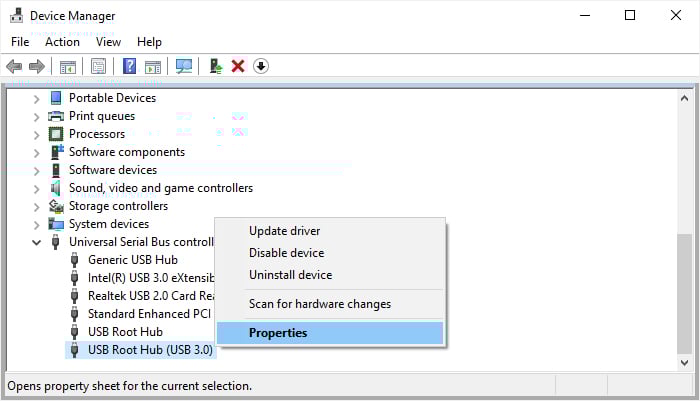Choose Disable device from context menu

[x=330, y=253]
